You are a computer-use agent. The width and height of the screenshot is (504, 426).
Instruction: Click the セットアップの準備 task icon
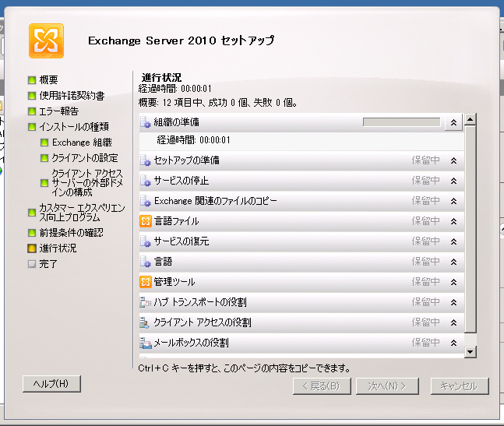pyautogui.click(x=146, y=160)
